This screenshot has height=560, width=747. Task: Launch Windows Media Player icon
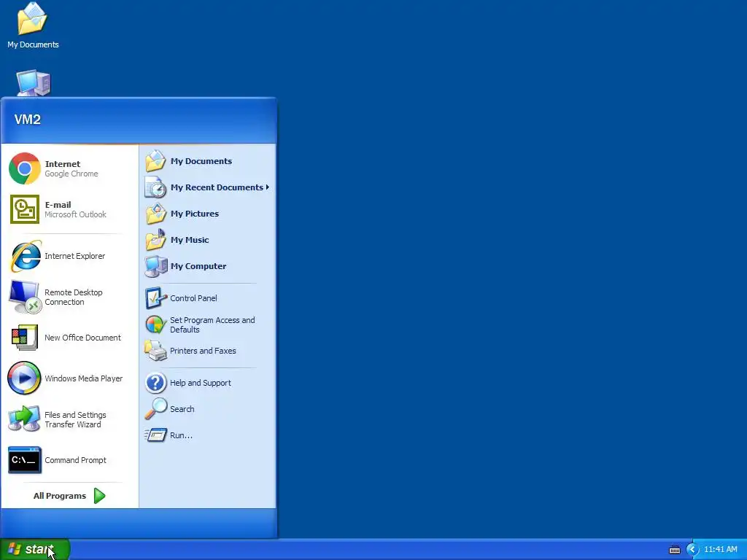click(24, 378)
